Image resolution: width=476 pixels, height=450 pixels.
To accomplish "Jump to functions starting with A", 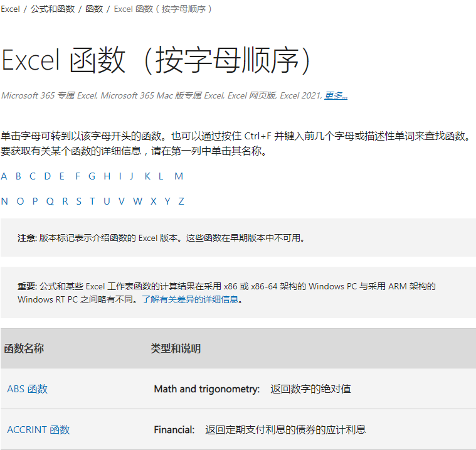I will tap(4, 176).
